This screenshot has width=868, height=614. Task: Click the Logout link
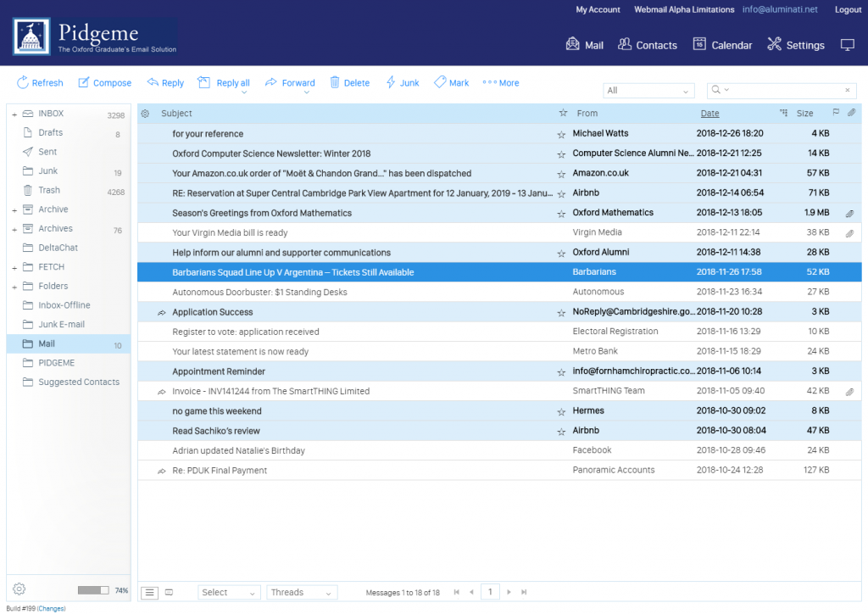848,10
